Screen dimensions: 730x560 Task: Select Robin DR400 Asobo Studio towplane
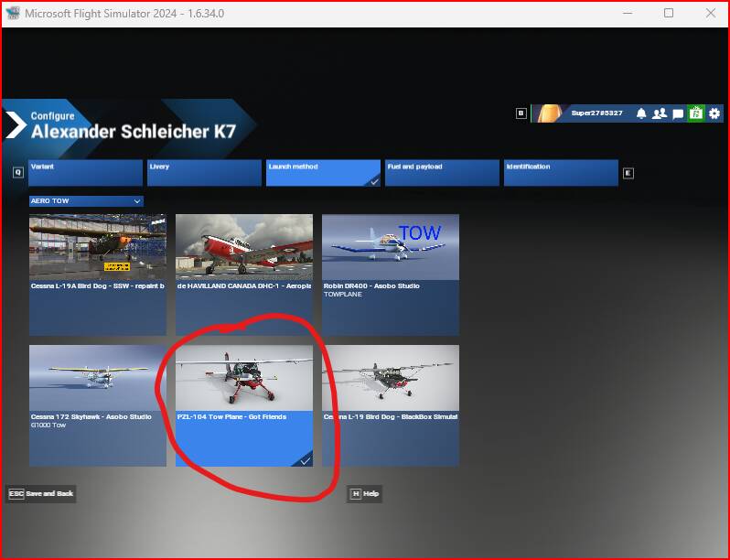391,275
